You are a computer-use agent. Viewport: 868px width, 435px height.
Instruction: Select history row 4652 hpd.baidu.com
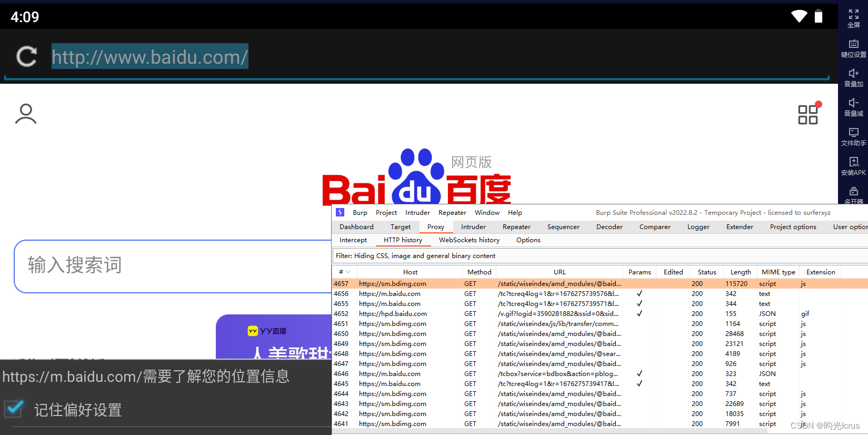point(600,314)
